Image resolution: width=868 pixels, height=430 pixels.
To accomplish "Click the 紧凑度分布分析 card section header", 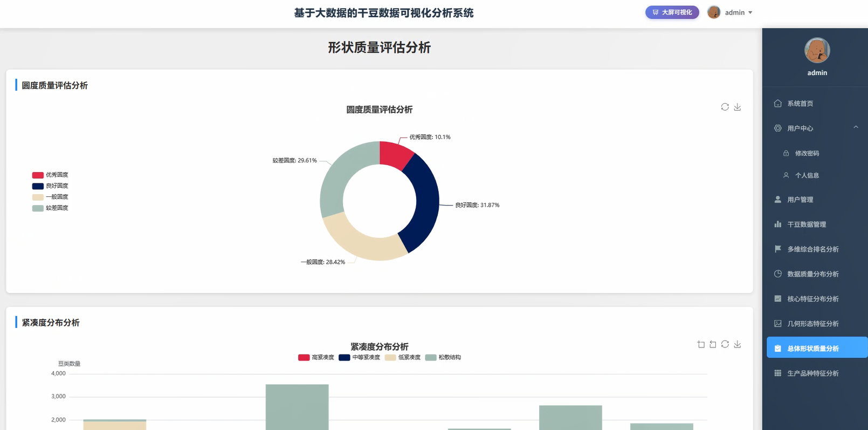I will click(51, 323).
